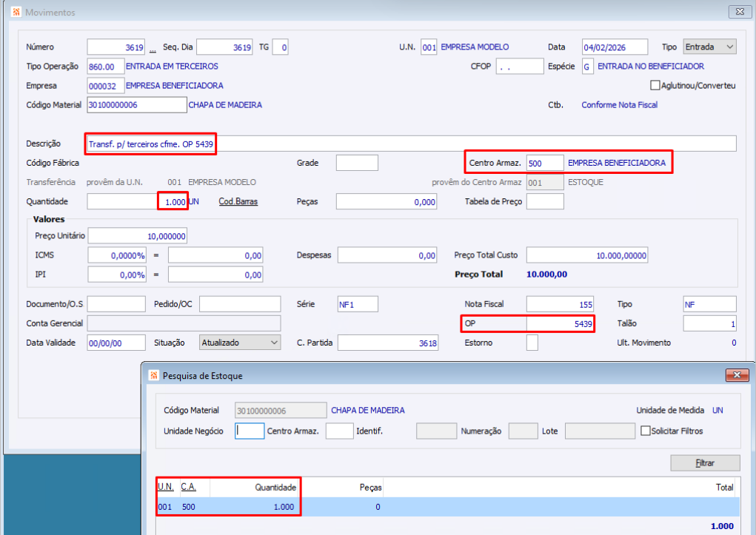Image resolution: width=756 pixels, height=535 pixels.
Task: Click the Filtrar button
Action: click(705, 462)
